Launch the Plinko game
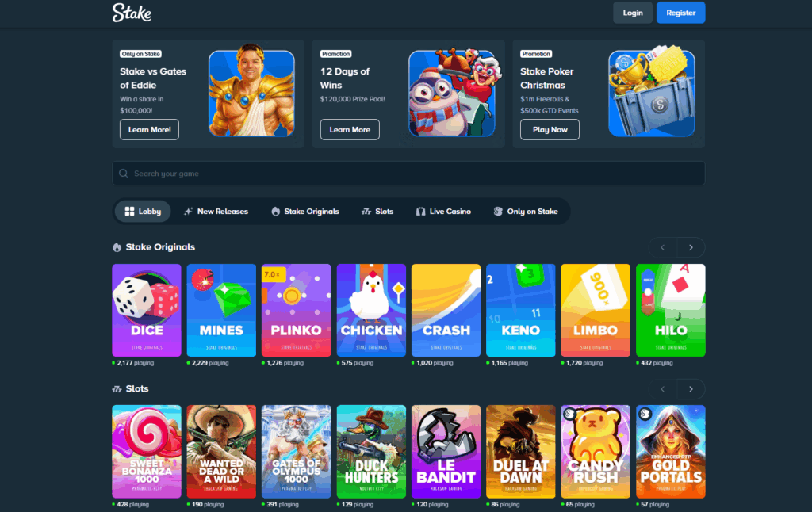 tap(296, 310)
